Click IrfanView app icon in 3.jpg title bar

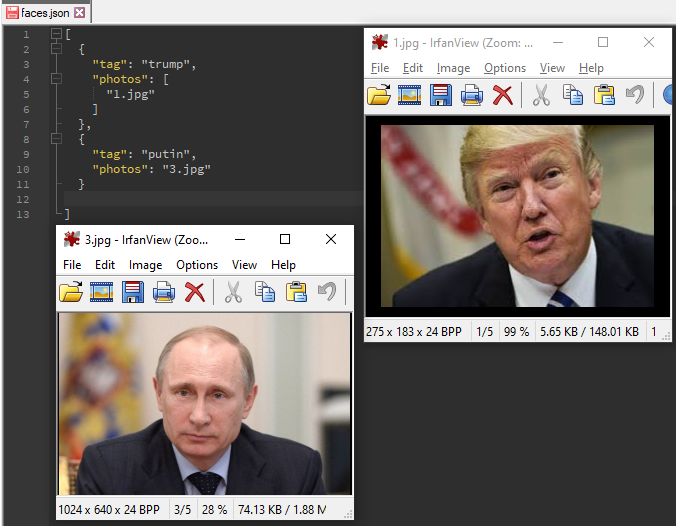point(72,239)
